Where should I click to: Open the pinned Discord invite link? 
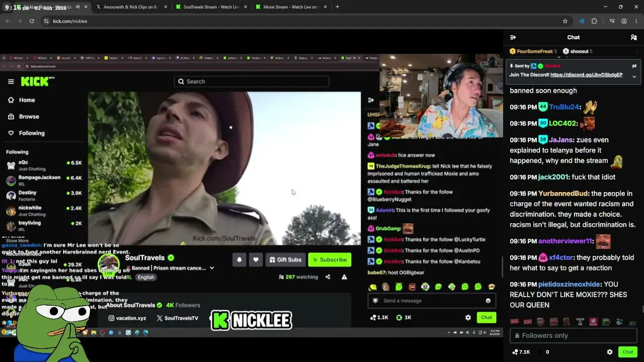click(x=587, y=75)
